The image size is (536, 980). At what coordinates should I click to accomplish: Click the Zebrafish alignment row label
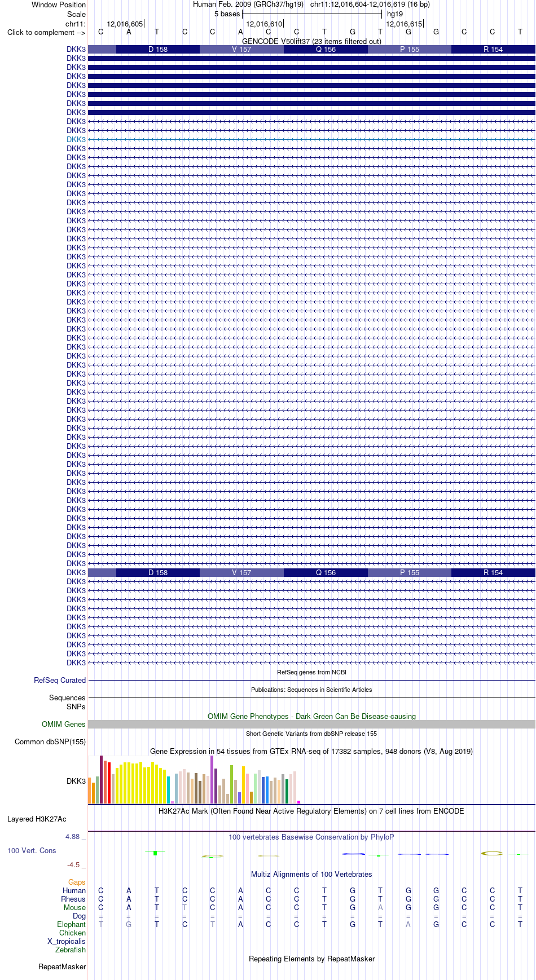71,950
